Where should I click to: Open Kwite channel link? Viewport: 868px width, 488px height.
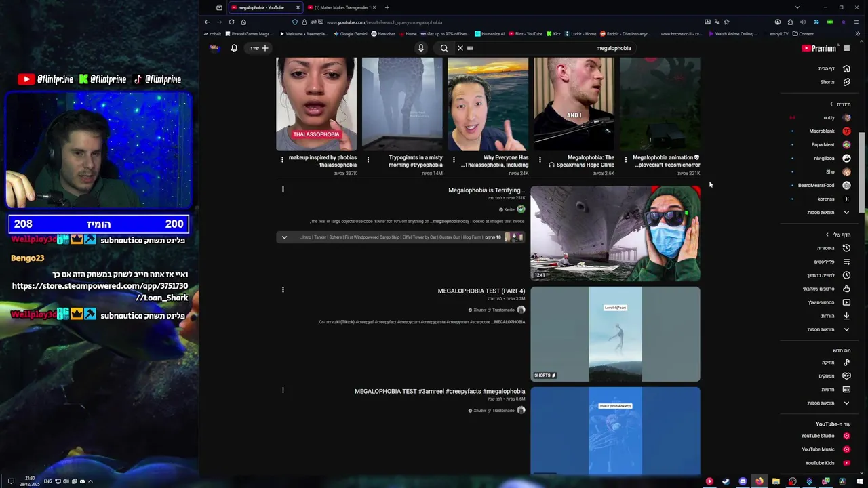509,209
